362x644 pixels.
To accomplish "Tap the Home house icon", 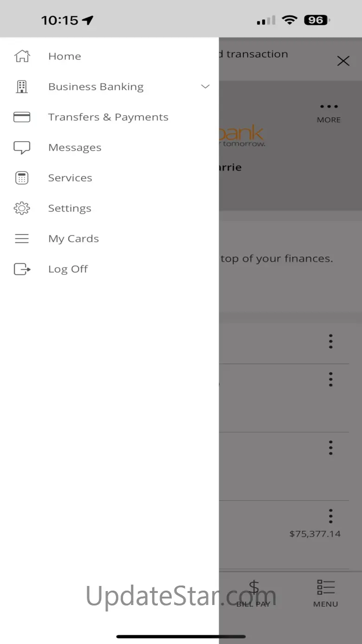I will click(x=22, y=56).
